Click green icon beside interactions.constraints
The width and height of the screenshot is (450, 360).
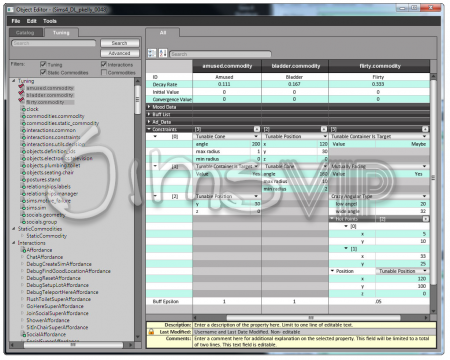point(24,137)
